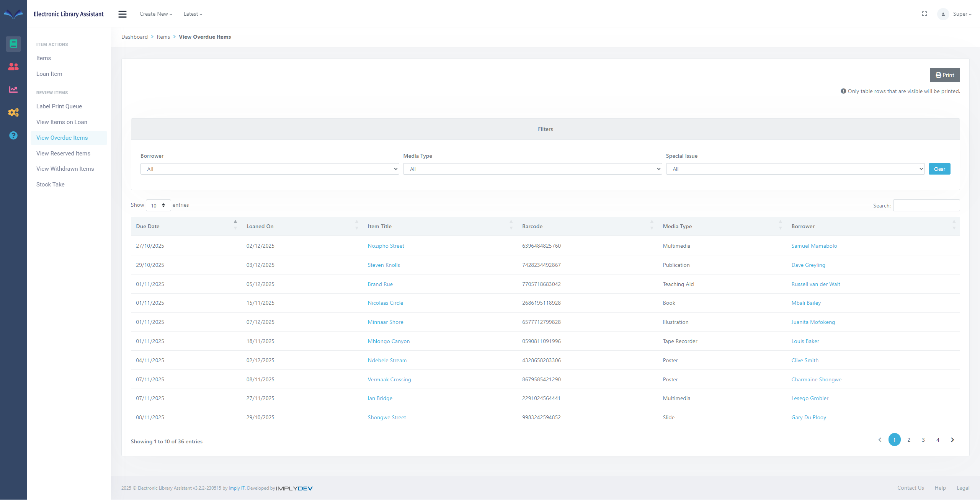Sort table by Barcode column

[532, 226]
